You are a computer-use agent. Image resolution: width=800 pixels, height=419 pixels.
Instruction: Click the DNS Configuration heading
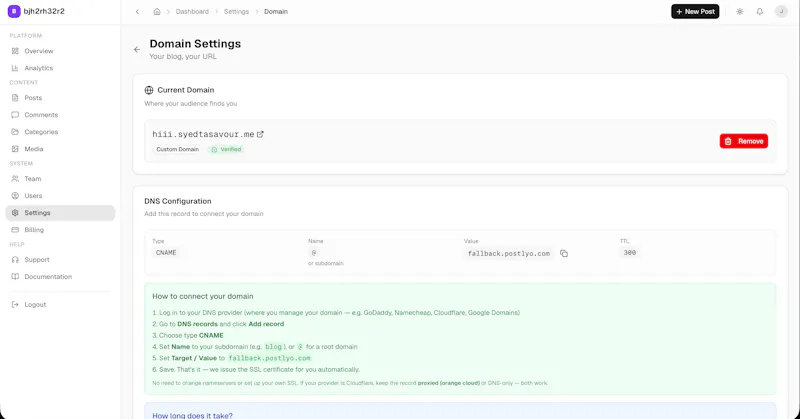click(178, 201)
